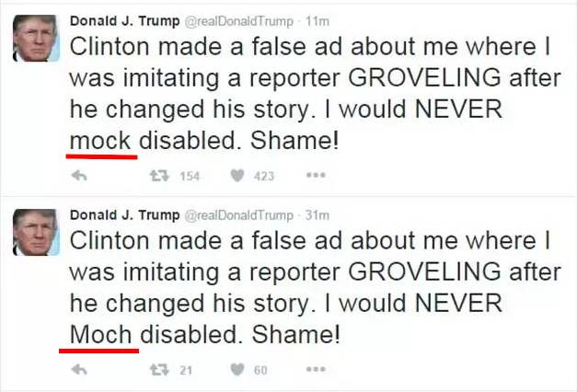Open @realDonaldTrump handle in top tweet
The height and width of the screenshot is (392, 577).
238,22
